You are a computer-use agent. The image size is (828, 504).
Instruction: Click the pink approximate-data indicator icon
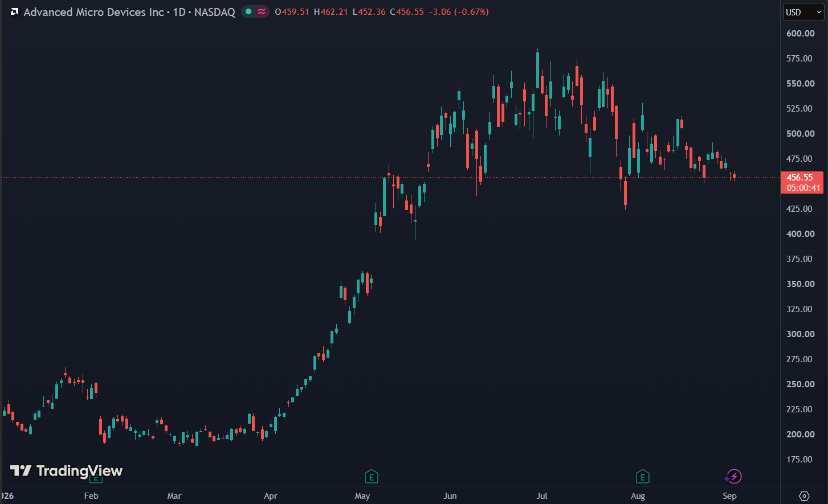coord(262,11)
